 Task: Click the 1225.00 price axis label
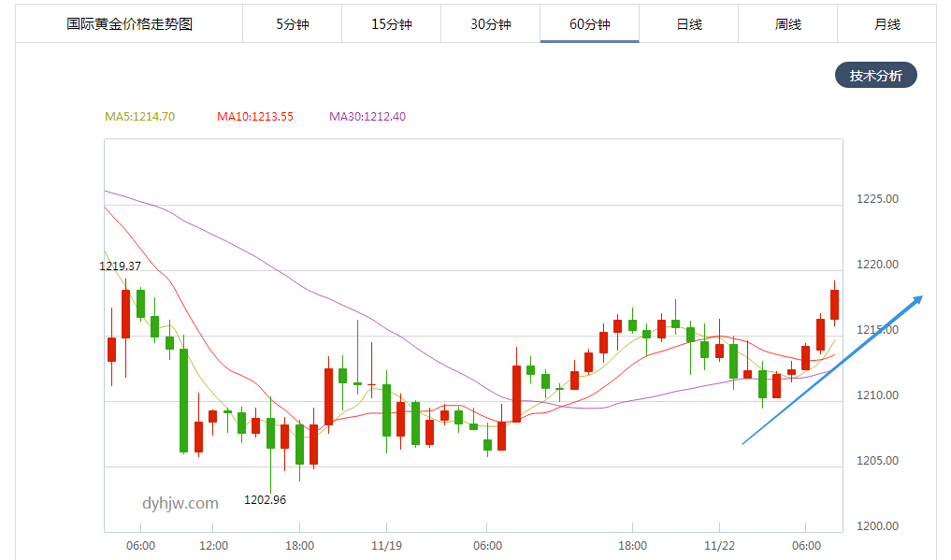coord(876,199)
